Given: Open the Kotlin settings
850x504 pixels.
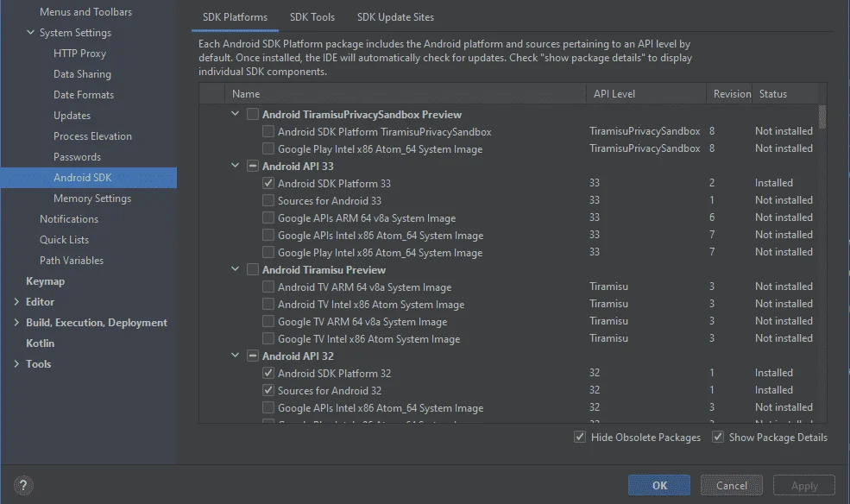Looking at the screenshot, I should tap(40, 343).
